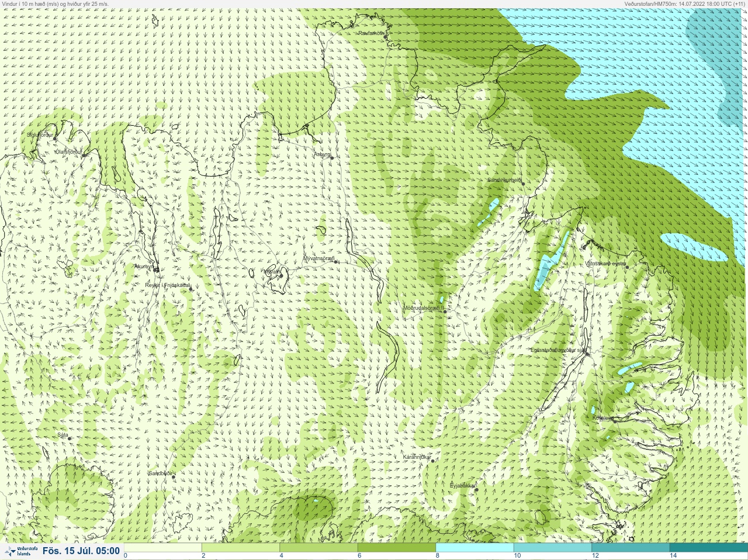Select the 0–2 m/s legend color
This screenshot has width=748, height=560.
(163, 548)
